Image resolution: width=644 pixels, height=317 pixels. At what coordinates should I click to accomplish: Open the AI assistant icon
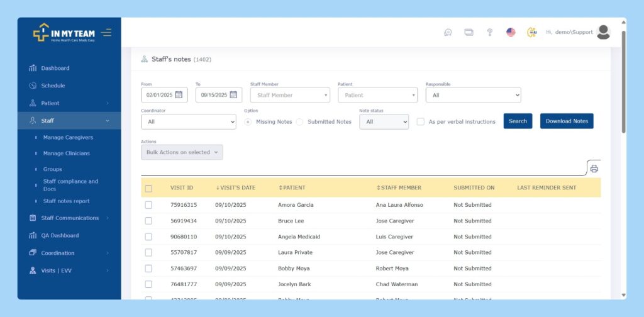pyautogui.click(x=531, y=32)
